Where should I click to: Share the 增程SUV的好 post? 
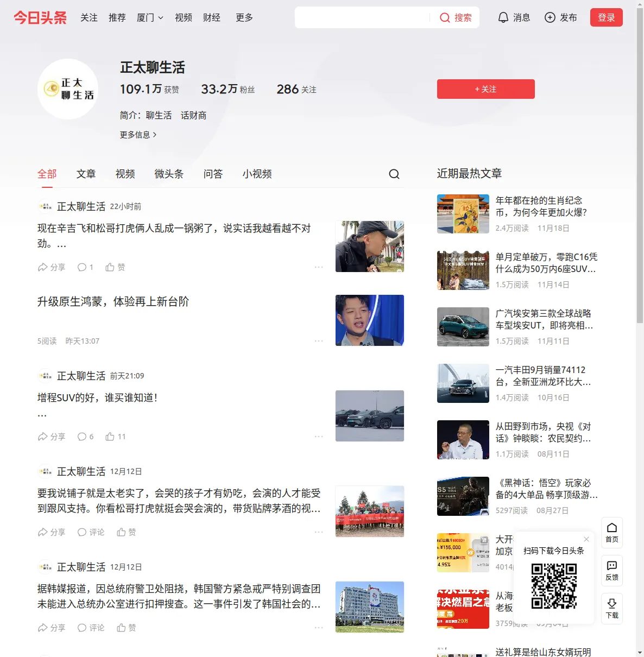(x=52, y=437)
